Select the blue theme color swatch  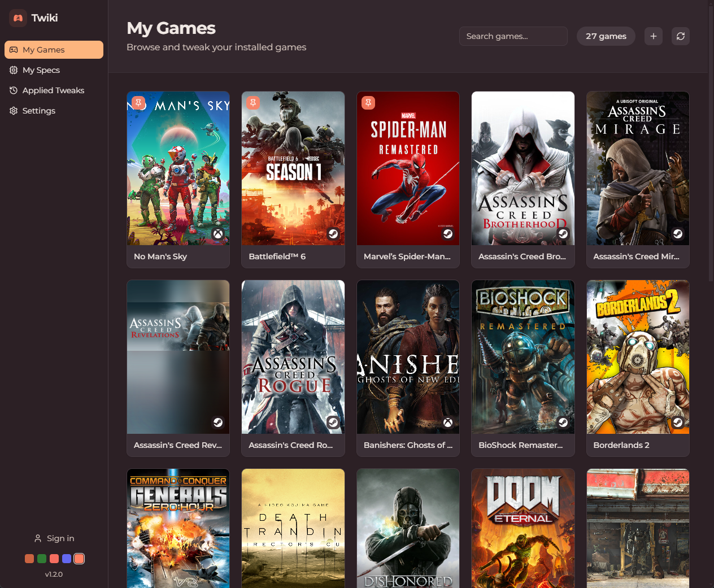click(67, 559)
